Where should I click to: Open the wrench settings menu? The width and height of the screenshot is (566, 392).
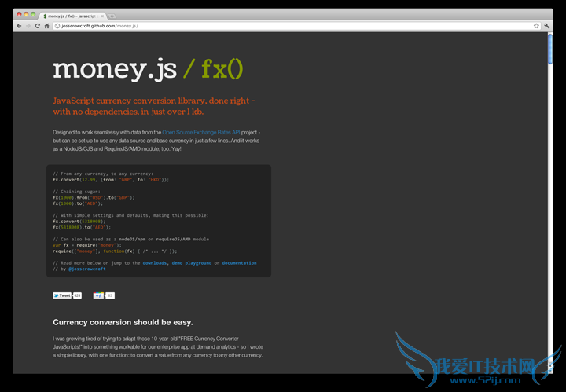(x=546, y=26)
